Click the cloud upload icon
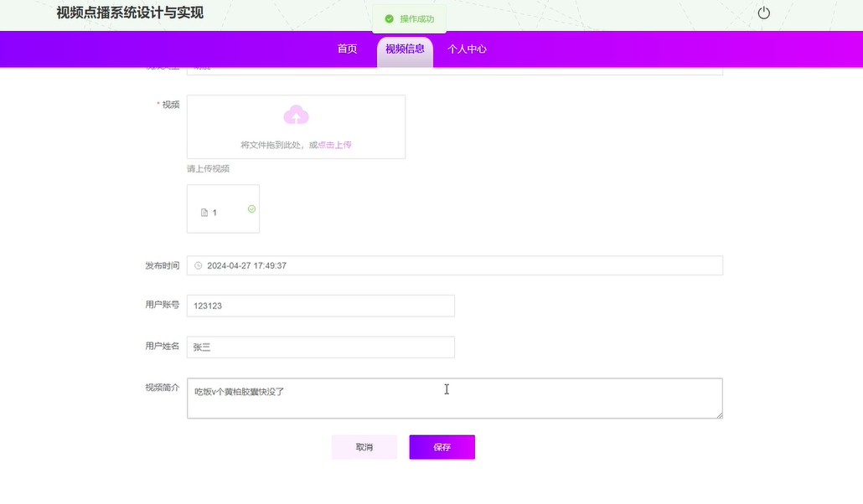The height and width of the screenshot is (504, 863). point(296,115)
